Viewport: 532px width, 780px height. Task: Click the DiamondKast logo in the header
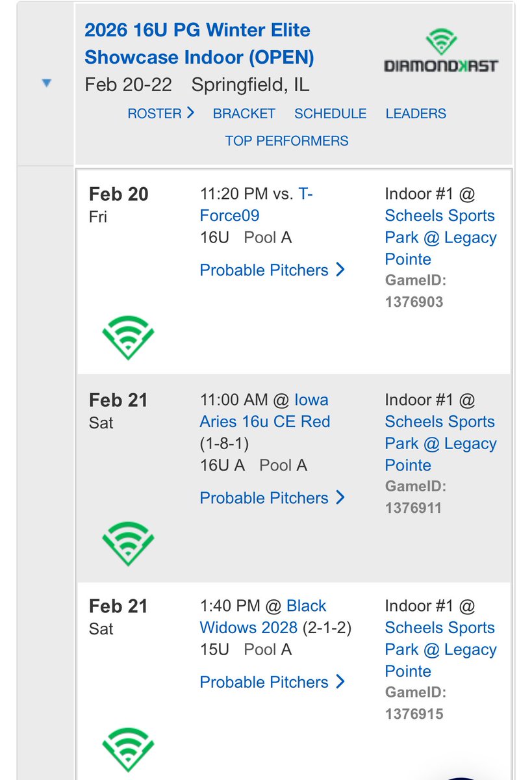(x=440, y=50)
